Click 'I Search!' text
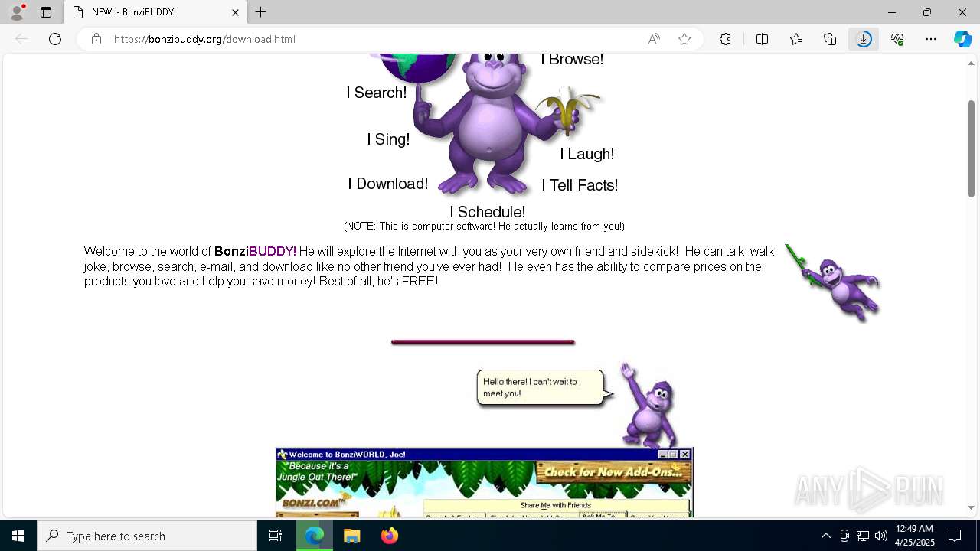 point(377,93)
